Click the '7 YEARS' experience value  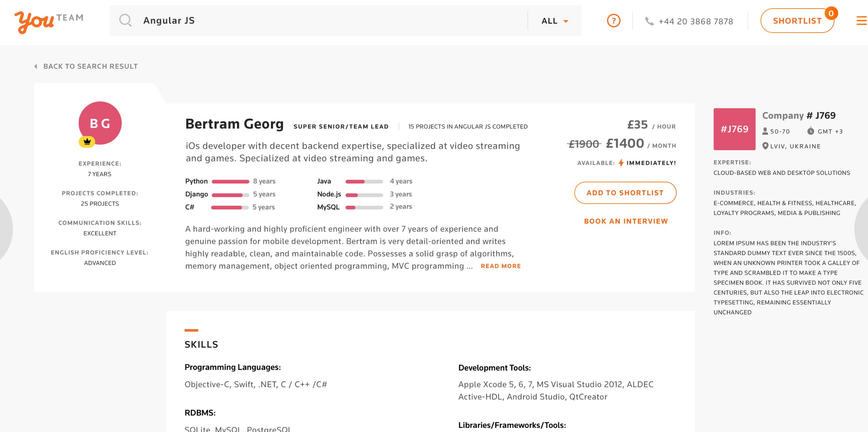100,174
